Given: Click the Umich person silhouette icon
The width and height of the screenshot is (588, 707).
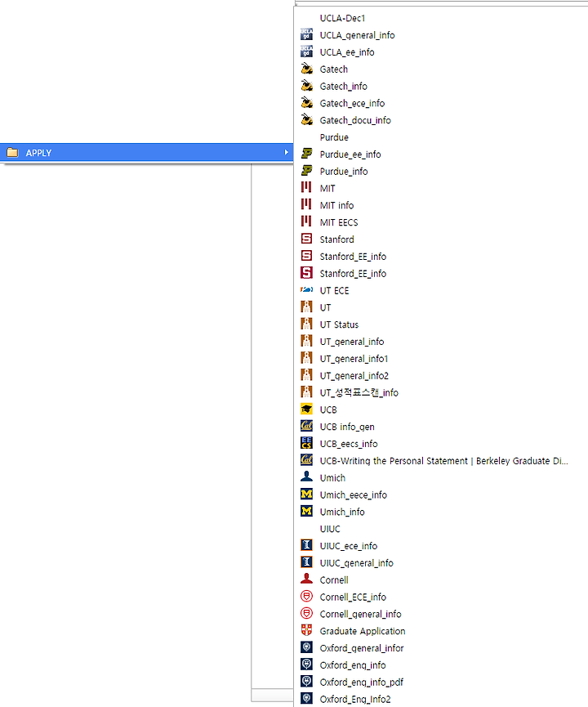Looking at the screenshot, I should 306,477.
